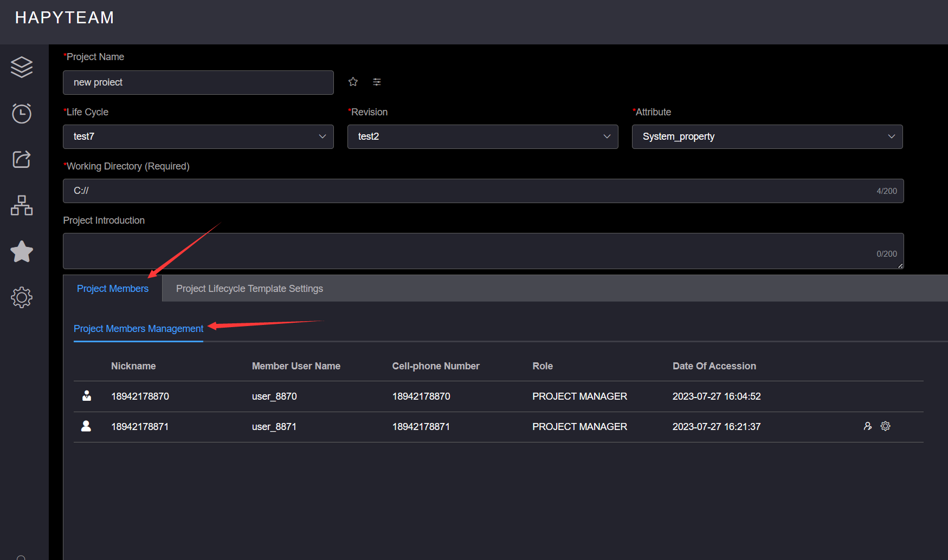
Task: Open the favorites star sidebar icon
Action: click(22, 251)
